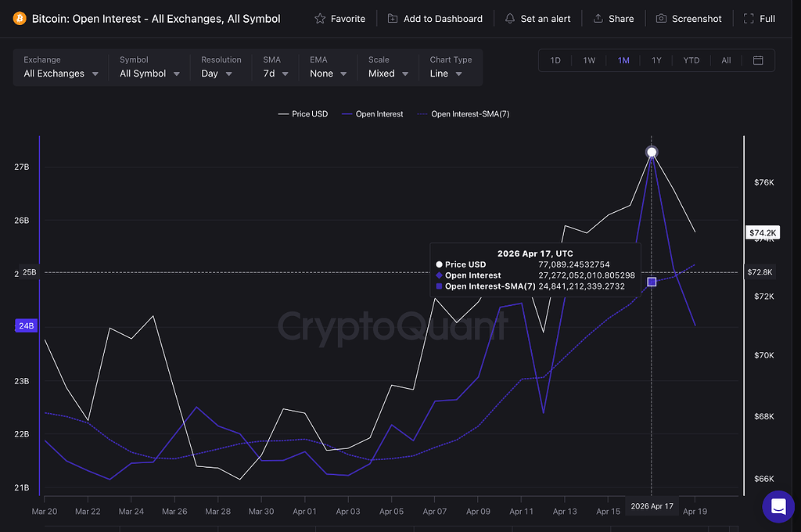Click the Bitcoin logo icon
The height and width of the screenshot is (532, 801).
pyautogui.click(x=20, y=19)
